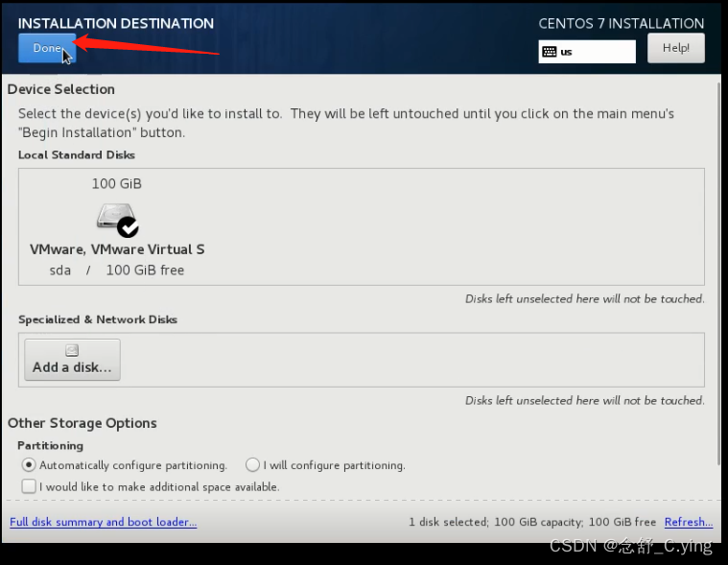Select I will configure partitioning radio

[x=252, y=464]
